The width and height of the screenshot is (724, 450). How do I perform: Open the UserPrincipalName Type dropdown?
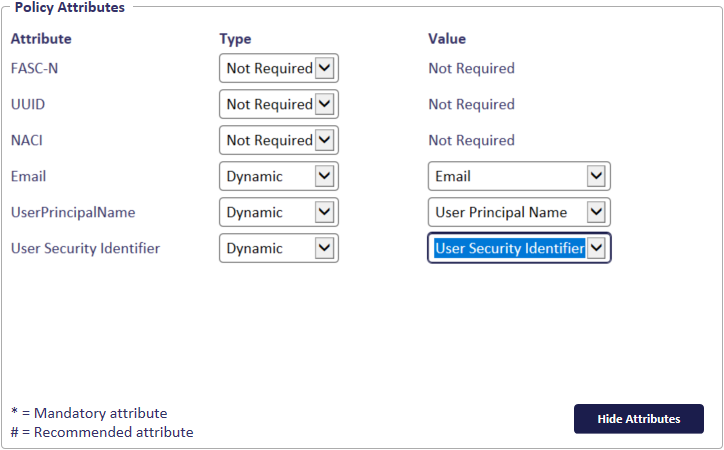[279, 212]
